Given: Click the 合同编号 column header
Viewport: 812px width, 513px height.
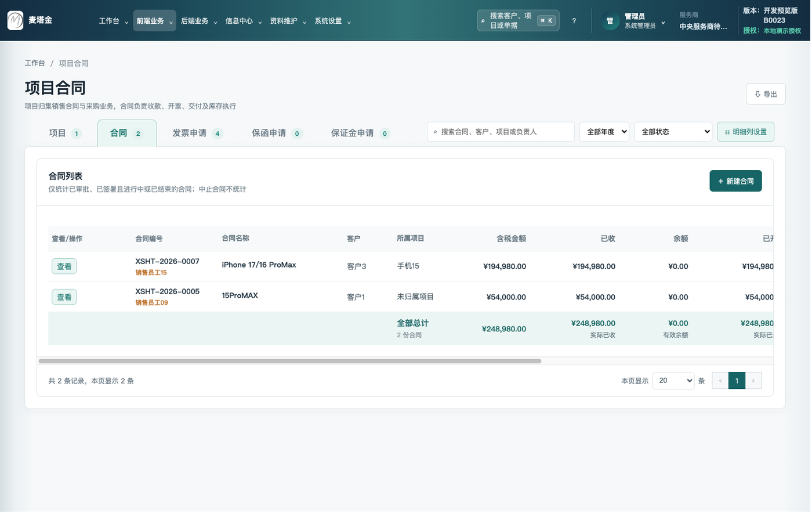Looking at the screenshot, I should point(149,239).
